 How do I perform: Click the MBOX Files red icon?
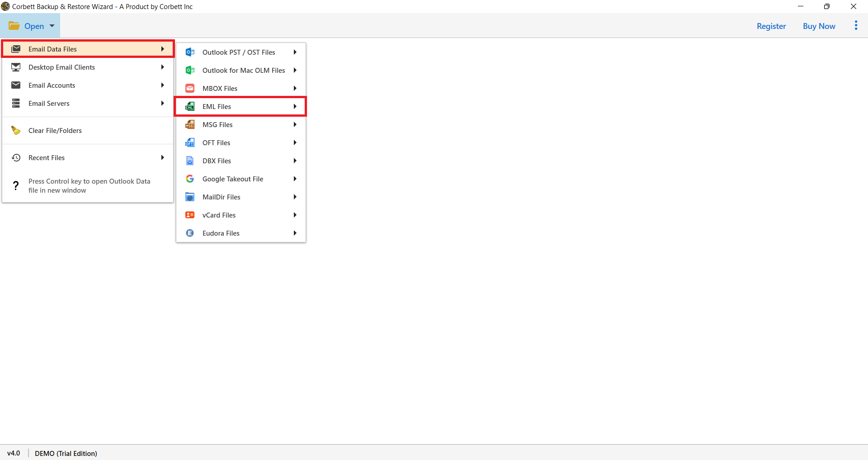click(190, 88)
